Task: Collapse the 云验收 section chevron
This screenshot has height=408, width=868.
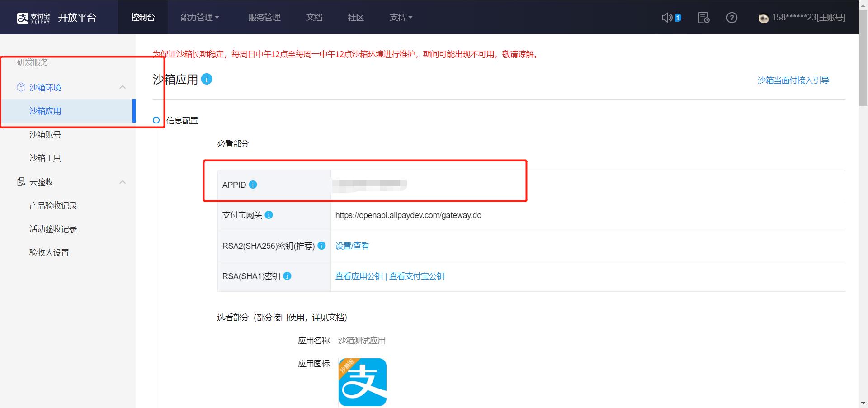Action: pos(123,182)
